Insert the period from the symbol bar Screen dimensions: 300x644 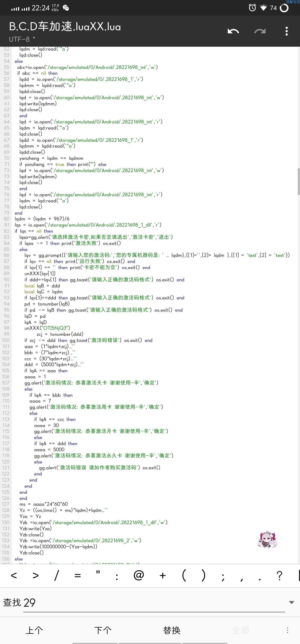pyautogui.click(x=260, y=580)
